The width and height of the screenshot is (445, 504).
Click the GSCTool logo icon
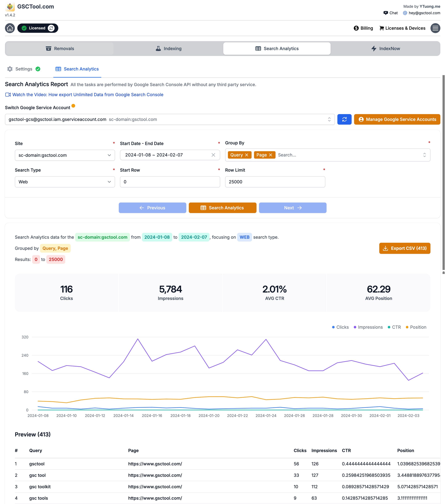point(10,7)
